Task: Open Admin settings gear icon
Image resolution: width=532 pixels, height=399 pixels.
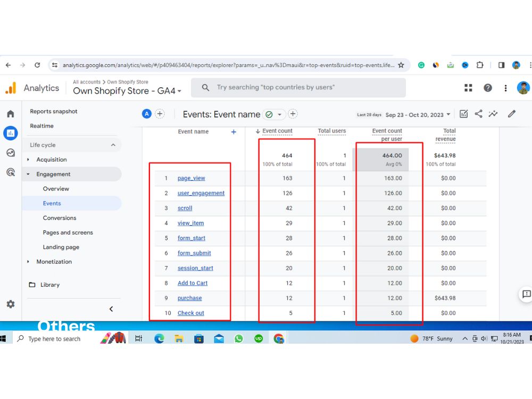Action: tap(11, 304)
